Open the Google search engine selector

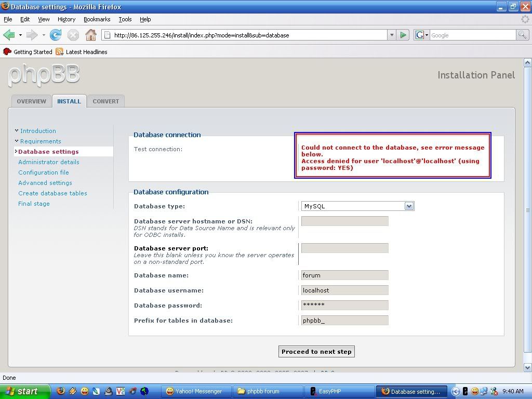(422, 35)
